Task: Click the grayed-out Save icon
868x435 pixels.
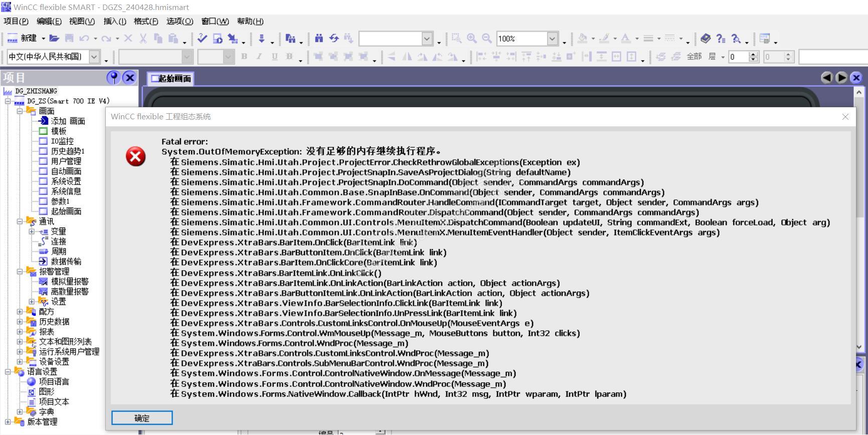Action: [69, 39]
